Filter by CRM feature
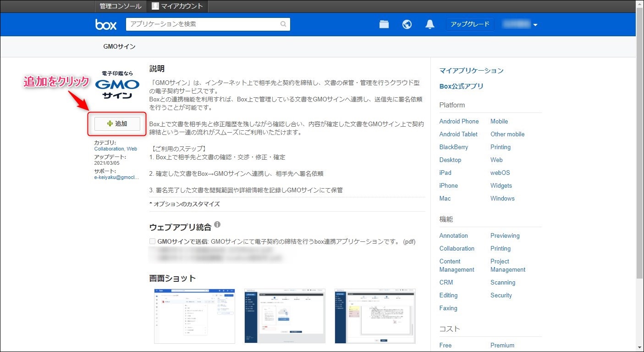This screenshot has height=352, width=644. tap(446, 282)
